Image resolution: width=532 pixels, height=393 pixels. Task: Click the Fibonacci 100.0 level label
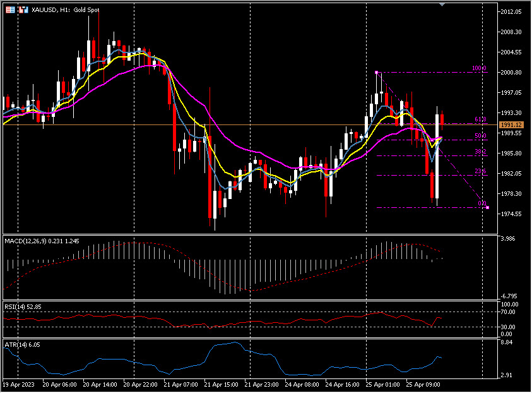(479, 68)
